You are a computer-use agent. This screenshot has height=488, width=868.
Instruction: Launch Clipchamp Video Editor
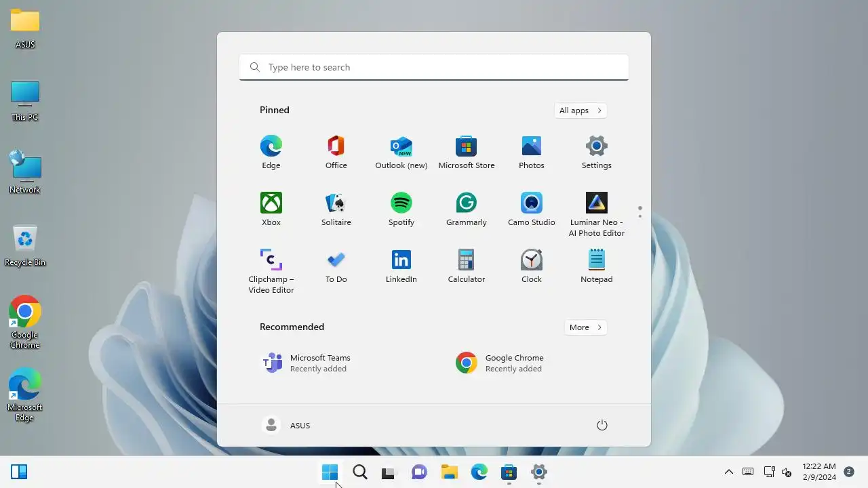coord(271,271)
